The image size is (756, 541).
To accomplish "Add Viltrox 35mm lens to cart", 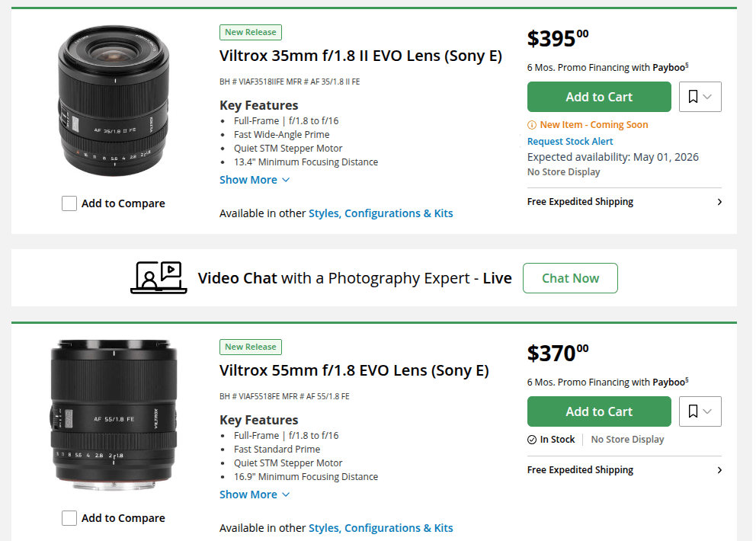I will pos(599,97).
